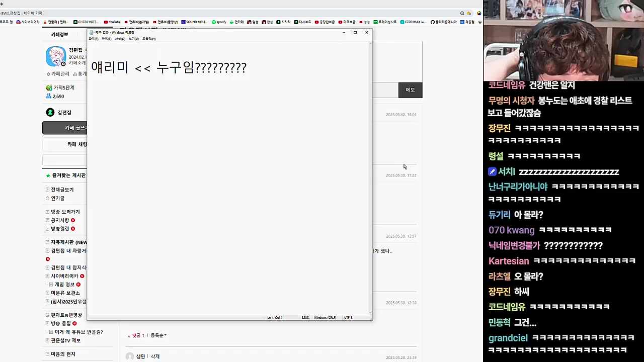Open Notepad 파일(F) menu

point(94,39)
